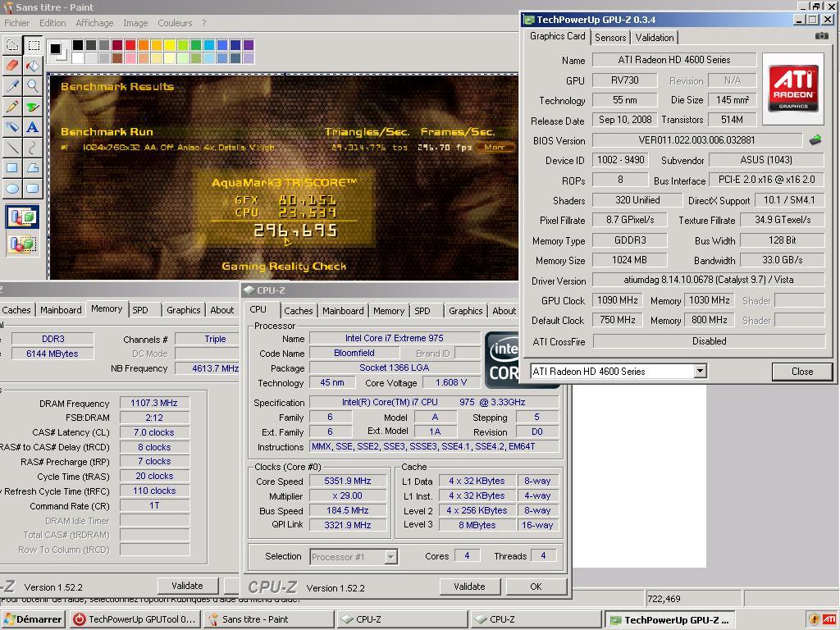Click Validate in the rear CPU-Z memory window
Screen dimensions: 840x630
[x=188, y=586]
